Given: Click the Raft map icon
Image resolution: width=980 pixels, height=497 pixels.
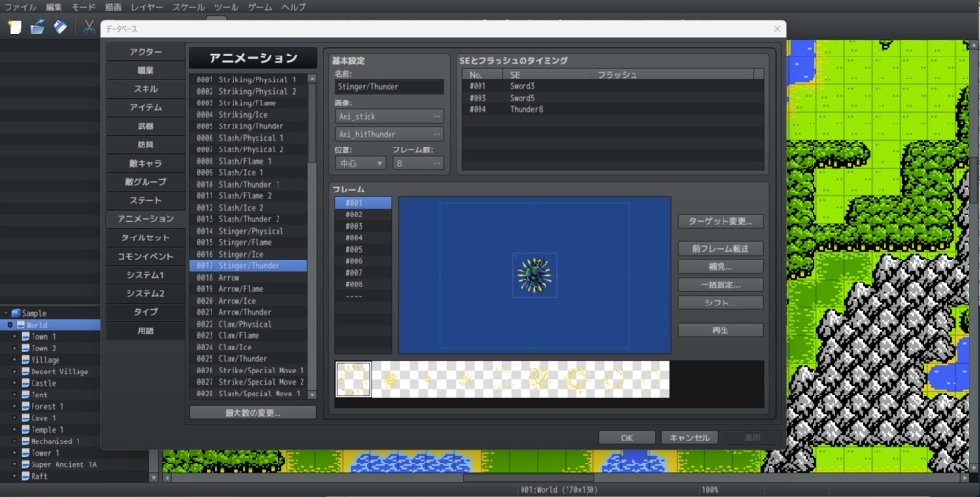Looking at the screenshot, I should click(26, 476).
